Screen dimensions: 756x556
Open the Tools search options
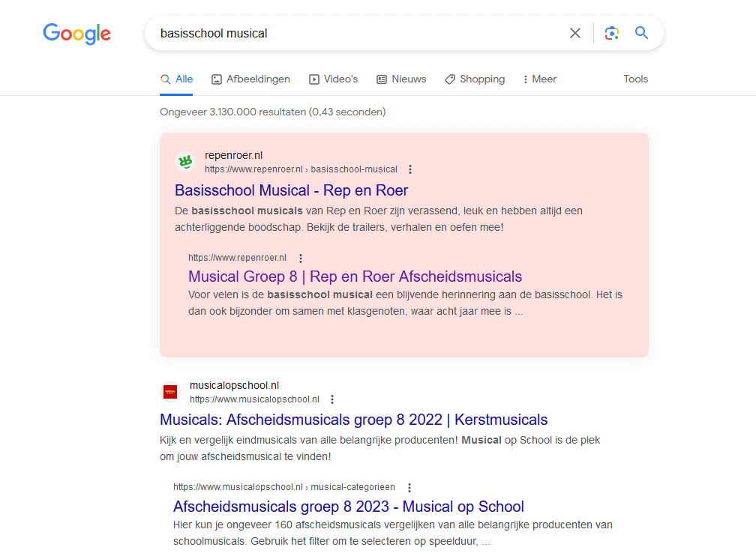[x=635, y=79]
